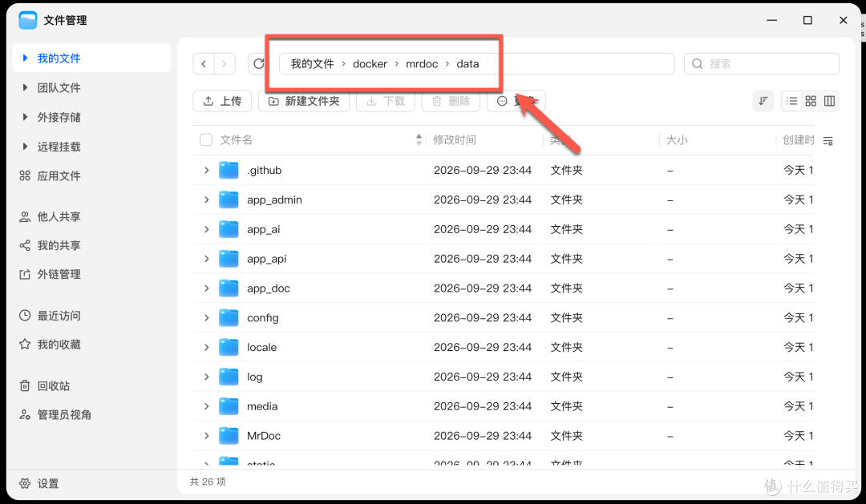Tick the select-all checkbox in header

[206, 139]
